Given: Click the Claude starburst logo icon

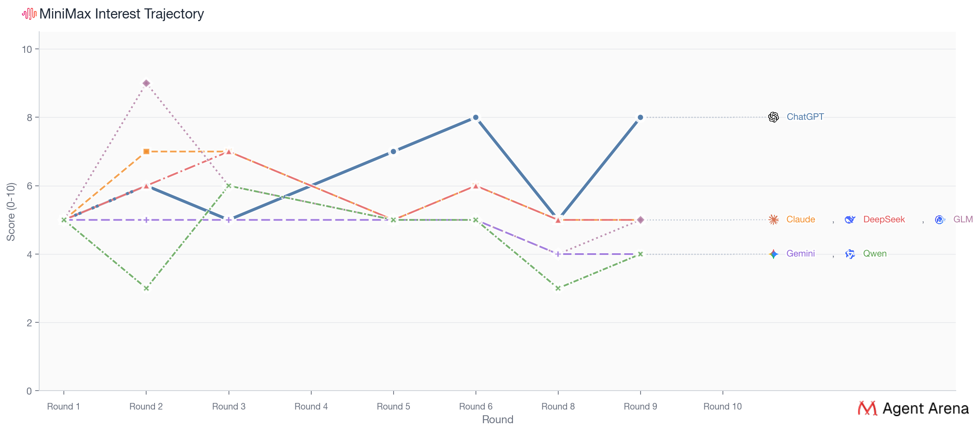Looking at the screenshot, I should pyautogui.click(x=774, y=220).
